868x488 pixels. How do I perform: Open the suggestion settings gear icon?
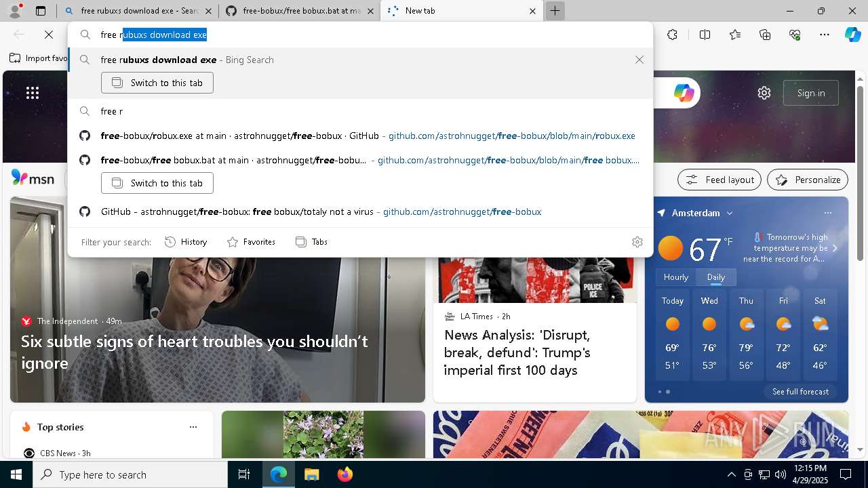point(637,242)
